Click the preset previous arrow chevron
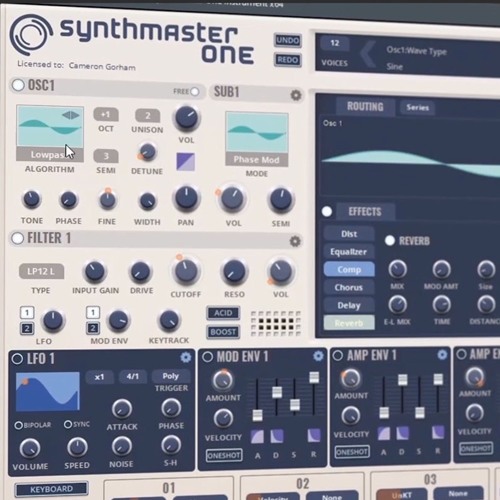The height and width of the screenshot is (500, 500). click(x=368, y=53)
